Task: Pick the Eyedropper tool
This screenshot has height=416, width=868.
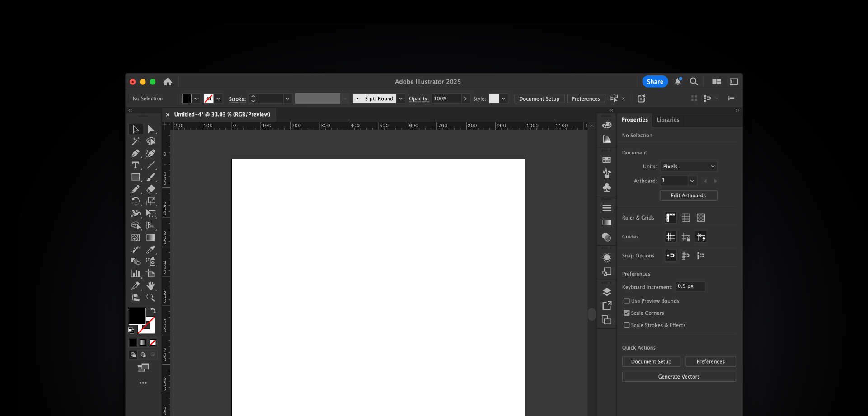Action: (x=151, y=250)
